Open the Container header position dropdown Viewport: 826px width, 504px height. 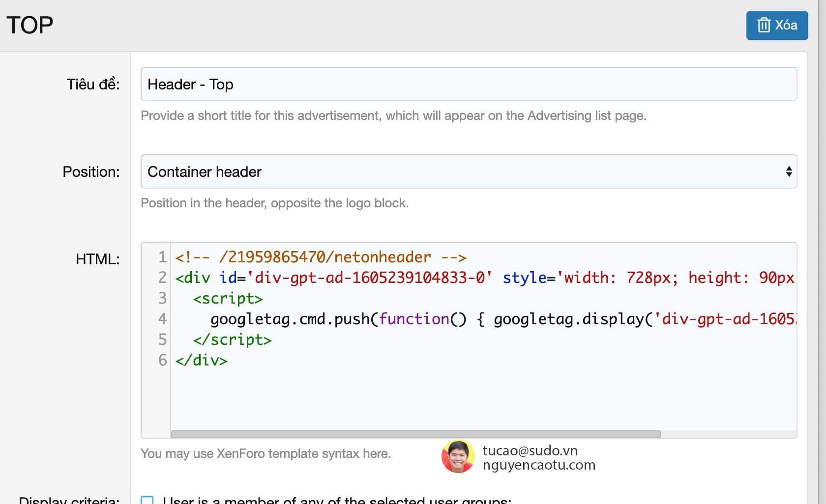click(468, 171)
